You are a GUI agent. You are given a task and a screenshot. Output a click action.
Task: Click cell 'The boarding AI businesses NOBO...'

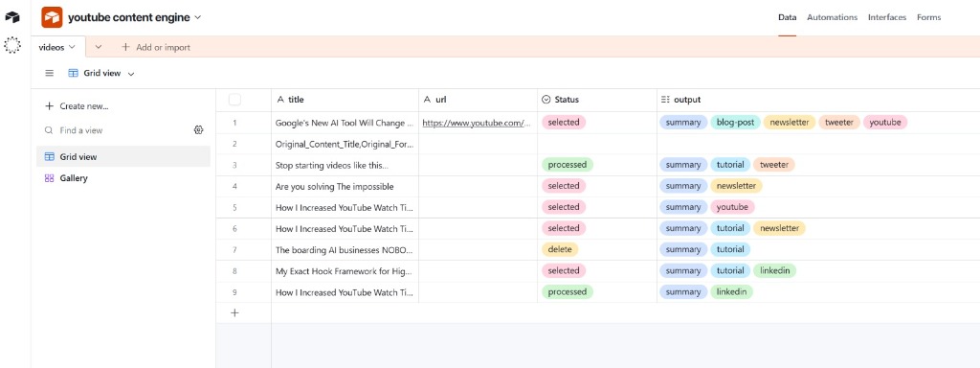345,250
